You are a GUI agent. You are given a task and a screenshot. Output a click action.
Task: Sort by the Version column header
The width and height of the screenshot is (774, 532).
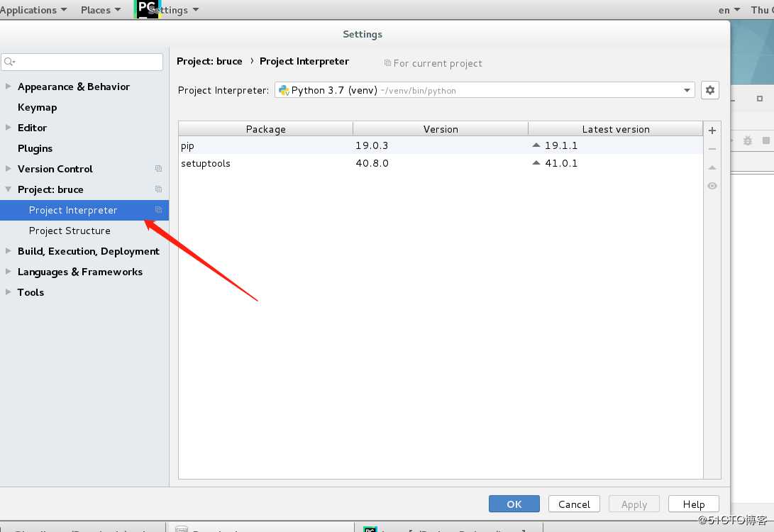point(441,129)
